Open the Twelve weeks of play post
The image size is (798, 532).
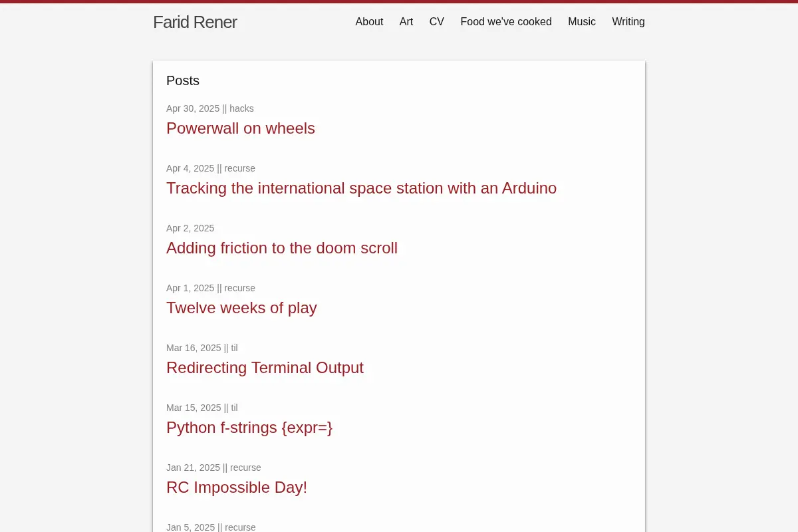[x=241, y=308]
